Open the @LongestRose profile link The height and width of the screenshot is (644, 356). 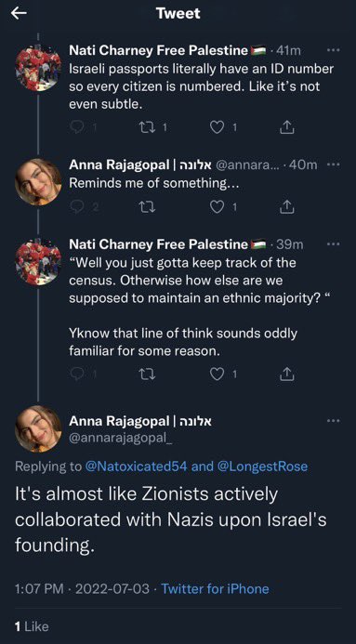pos(261,467)
